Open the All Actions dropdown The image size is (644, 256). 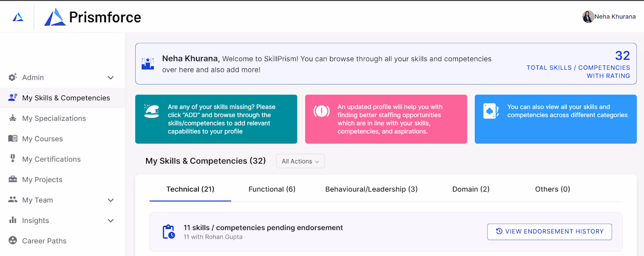[x=300, y=161]
